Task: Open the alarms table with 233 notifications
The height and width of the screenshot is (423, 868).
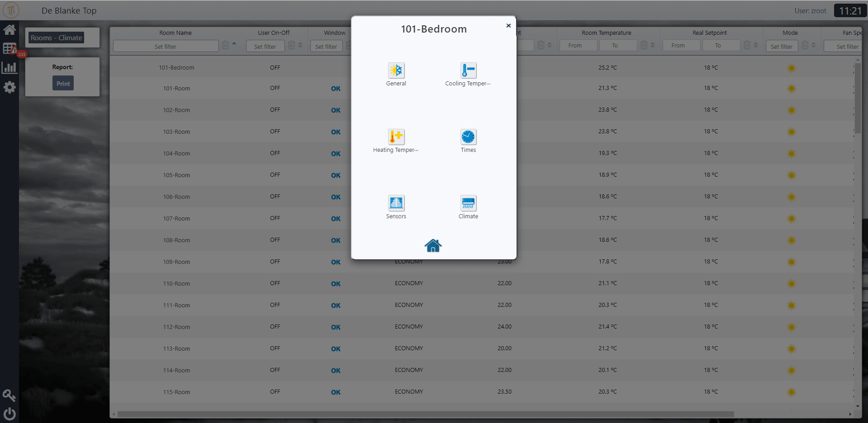Action: click(9, 48)
